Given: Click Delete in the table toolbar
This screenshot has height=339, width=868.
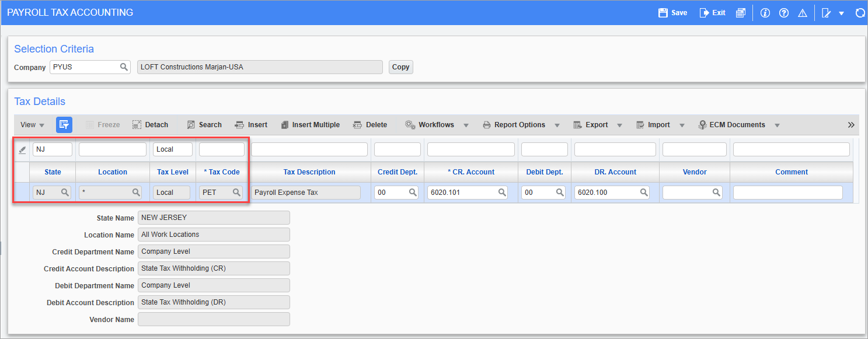Looking at the screenshot, I should pos(370,125).
